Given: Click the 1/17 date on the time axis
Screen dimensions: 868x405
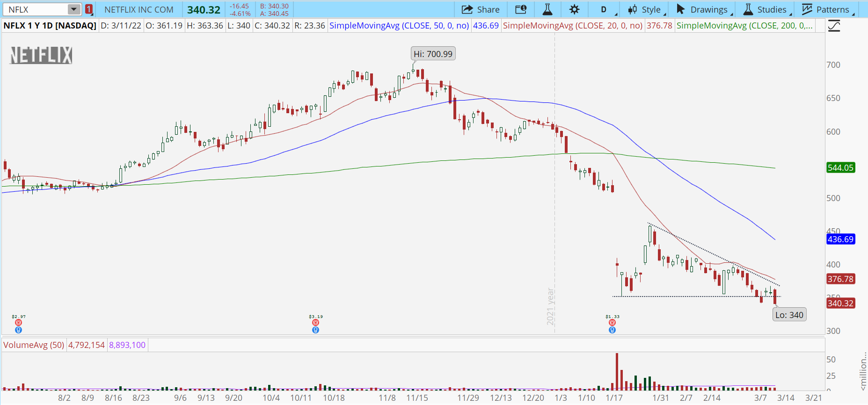Looking at the screenshot, I should tap(614, 398).
